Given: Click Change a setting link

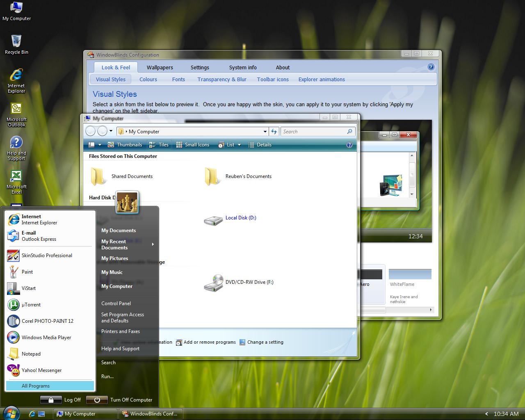Looking at the screenshot, I should (x=261, y=342).
